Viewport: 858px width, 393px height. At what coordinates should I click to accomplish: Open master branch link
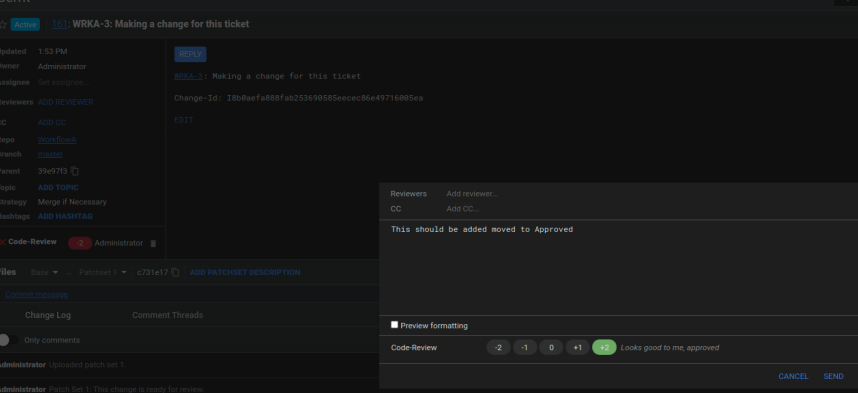click(x=50, y=154)
